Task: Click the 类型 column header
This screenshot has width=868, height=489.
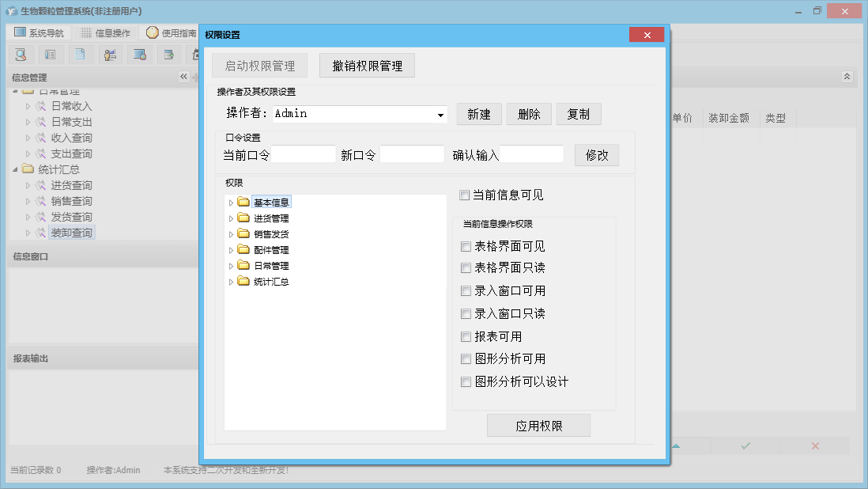Action: (776, 118)
